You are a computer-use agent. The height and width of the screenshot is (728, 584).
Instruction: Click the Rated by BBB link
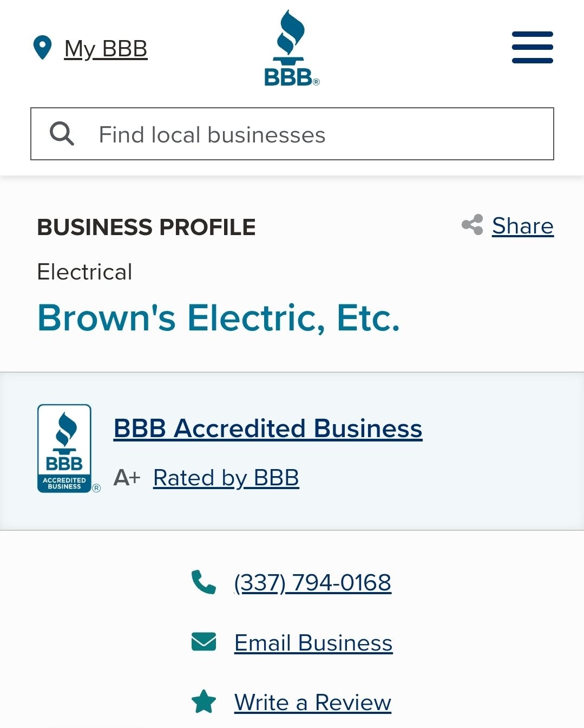pos(226,478)
